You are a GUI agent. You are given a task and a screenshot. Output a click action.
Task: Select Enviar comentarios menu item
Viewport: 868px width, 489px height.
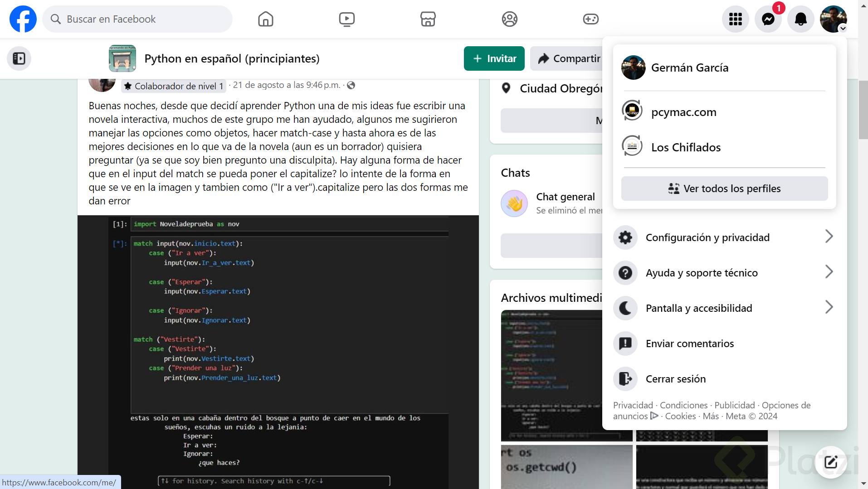tap(724, 343)
